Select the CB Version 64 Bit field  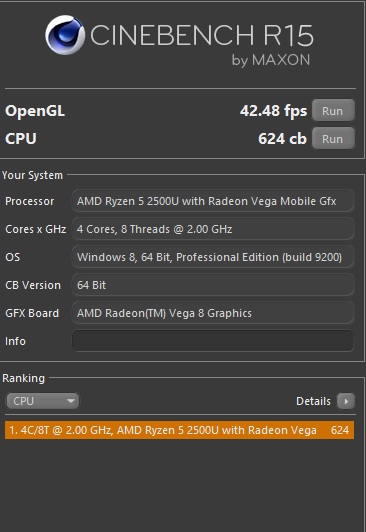(213, 285)
